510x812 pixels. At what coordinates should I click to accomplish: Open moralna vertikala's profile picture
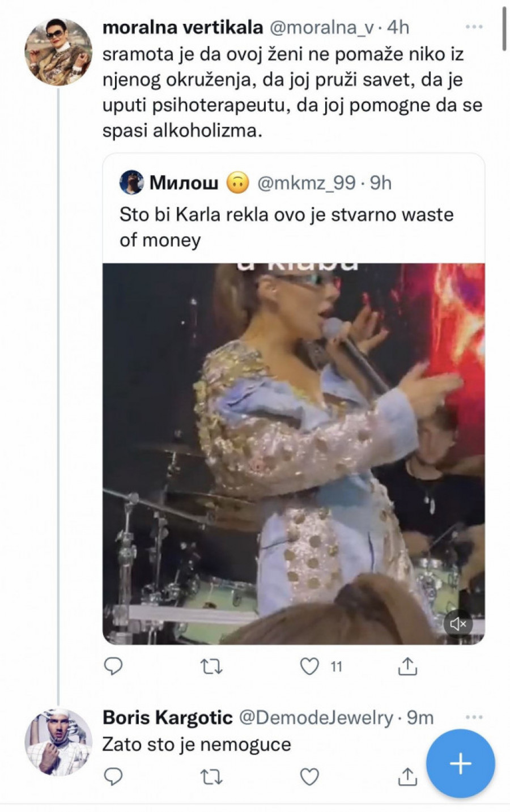58,52
